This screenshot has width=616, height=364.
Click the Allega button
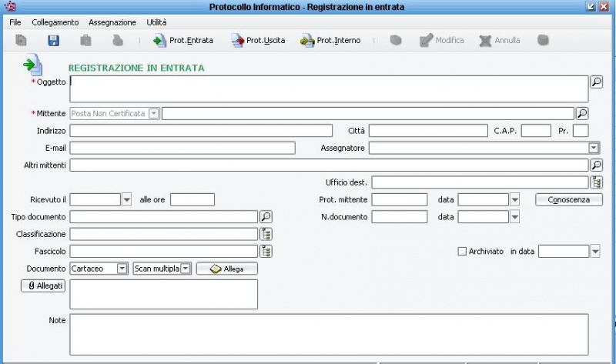coord(226,269)
